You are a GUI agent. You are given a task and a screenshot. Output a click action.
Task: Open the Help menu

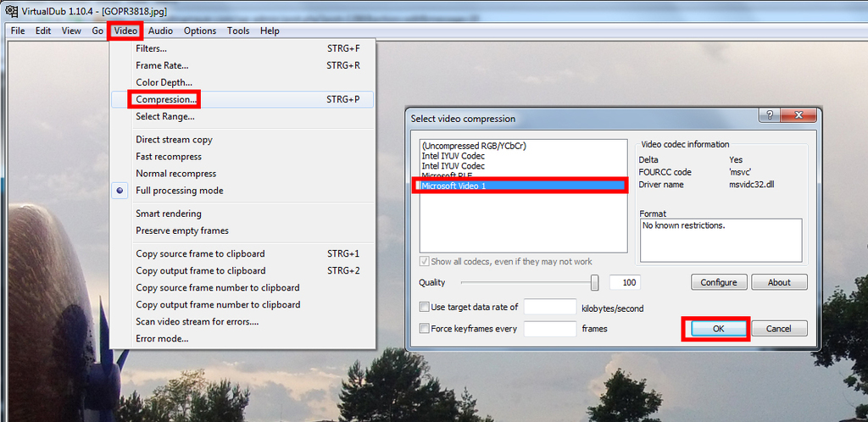click(270, 31)
